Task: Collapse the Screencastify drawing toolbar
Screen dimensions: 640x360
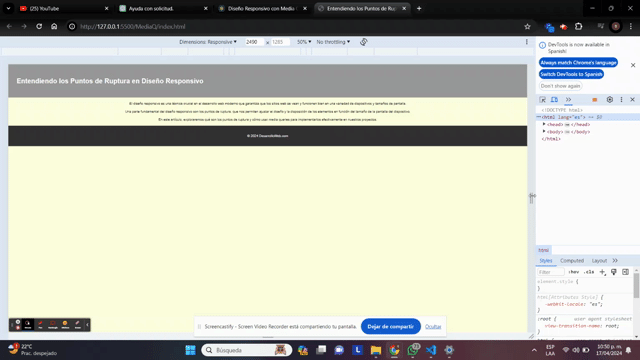Action: tap(87, 325)
